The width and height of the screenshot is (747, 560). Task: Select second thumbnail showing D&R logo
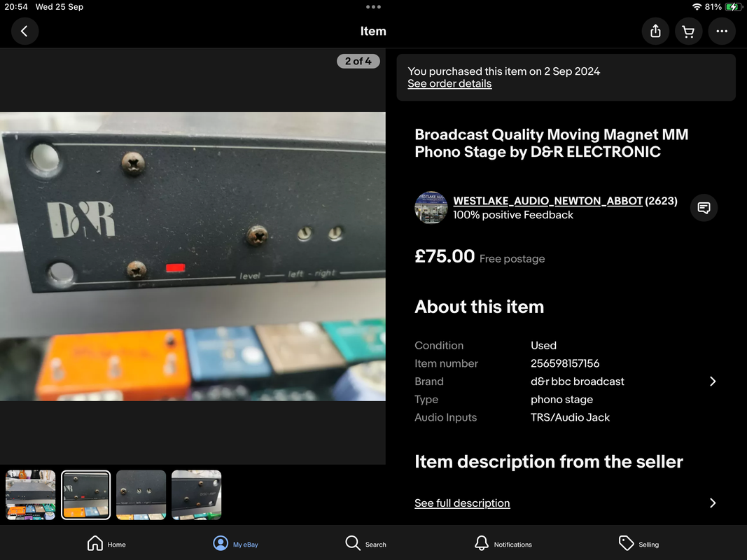pyautogui.click(x=85, y=495)
